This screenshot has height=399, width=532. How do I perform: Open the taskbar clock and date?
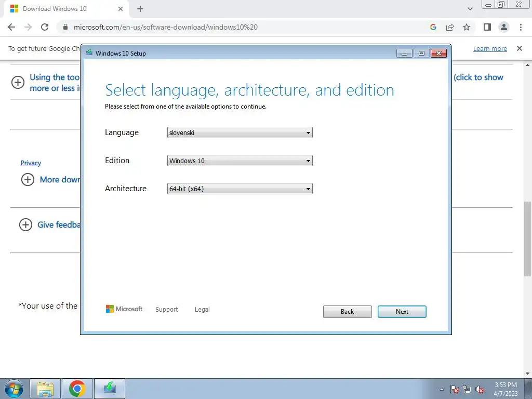(506, 389)
